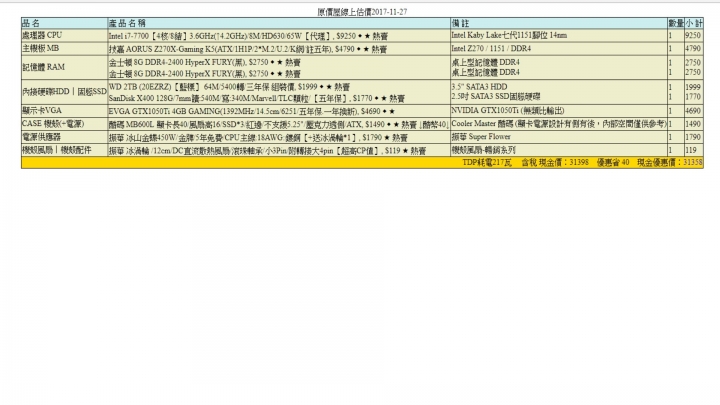Select the 記憶體 RAM category cell
Viewport: 720px width, 405px height.
click(x=64, y=68)
